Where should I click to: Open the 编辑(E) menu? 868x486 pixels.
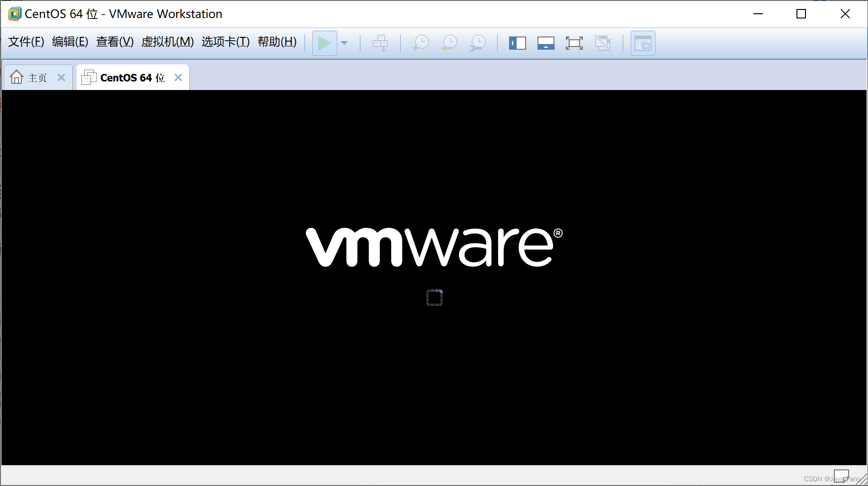(70, 42)
